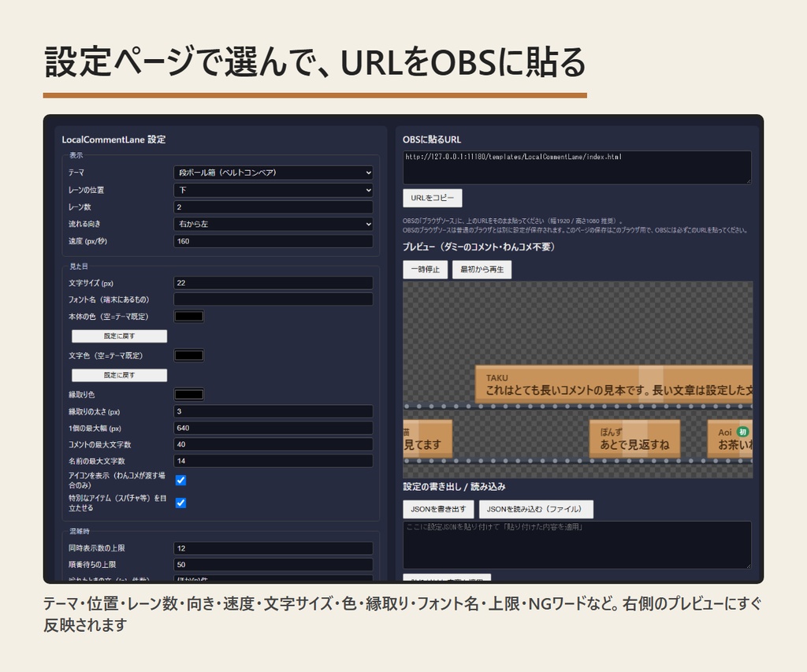
Task: Toggle the 特別なアイテムを目立たせる checkbox
Action: pyautogui.click(x=180, y=503)
